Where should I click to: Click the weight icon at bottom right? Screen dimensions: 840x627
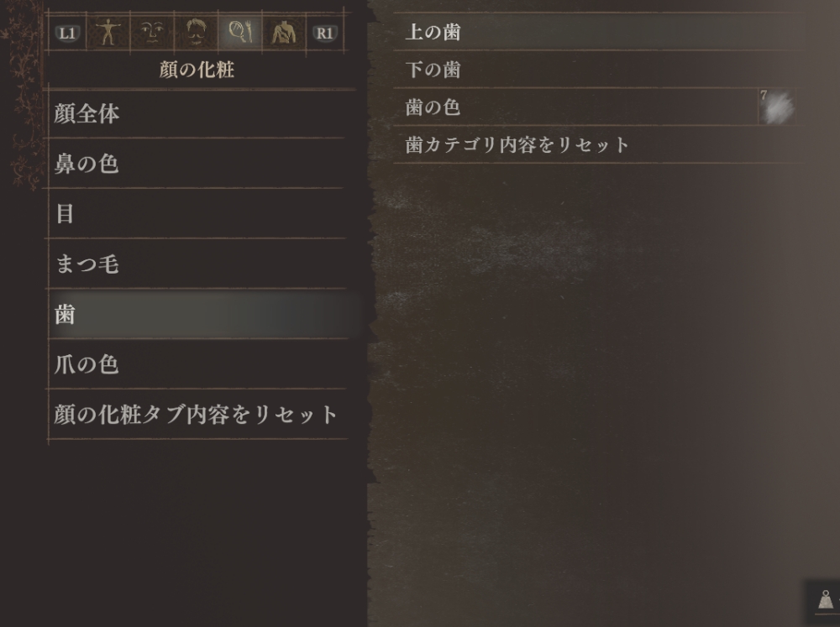click(826, 600)
